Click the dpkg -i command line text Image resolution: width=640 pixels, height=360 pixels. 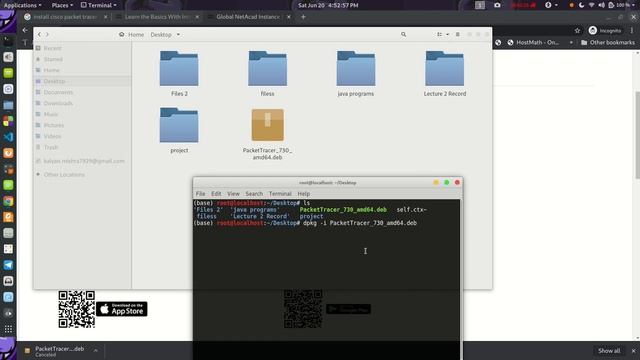(x=360, y=223)
